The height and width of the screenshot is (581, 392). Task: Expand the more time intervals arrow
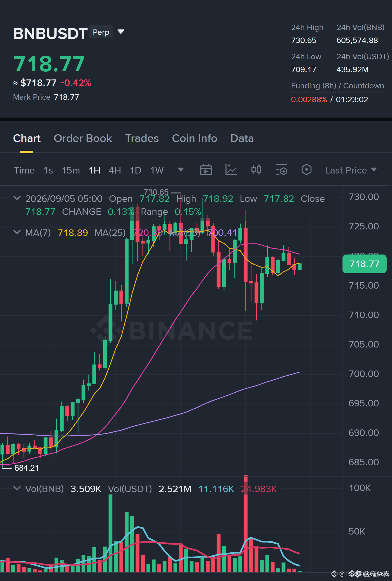[x=181, y=170]
